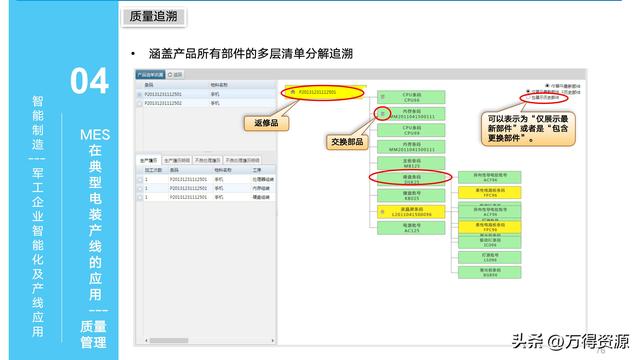Select the MM2011041500111 node without an icon
640x360 pixels.
tap(411, 147)
